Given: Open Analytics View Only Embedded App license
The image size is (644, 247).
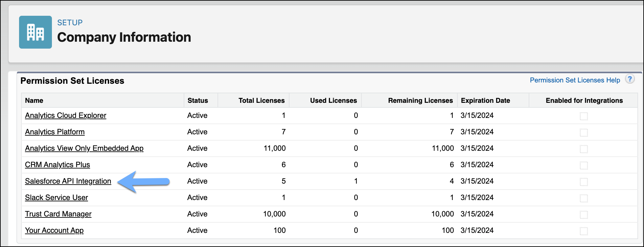Looking at the screenshot, I should (x=84, y=148).
